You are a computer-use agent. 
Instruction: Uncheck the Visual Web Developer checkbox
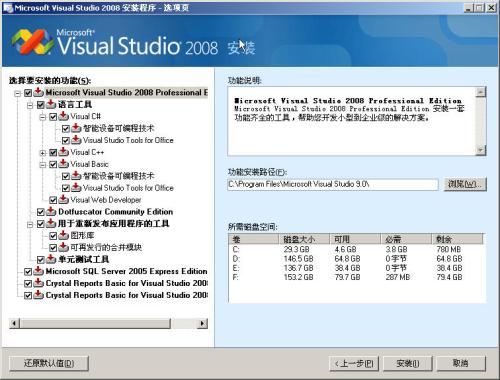coord(53,200)
